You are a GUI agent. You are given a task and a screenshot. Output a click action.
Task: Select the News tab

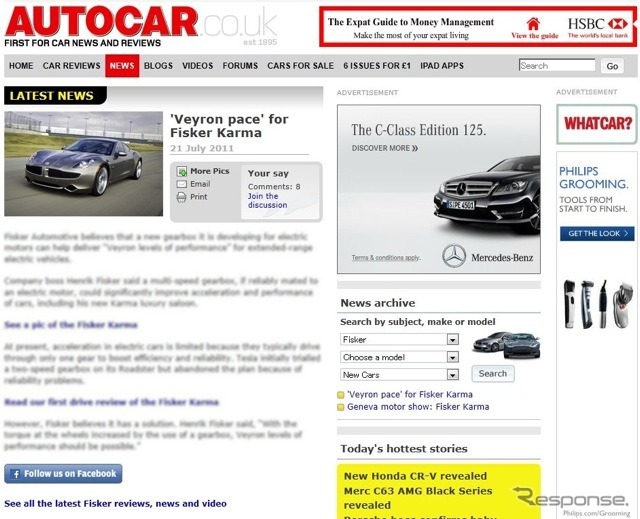tap(122, 66)
